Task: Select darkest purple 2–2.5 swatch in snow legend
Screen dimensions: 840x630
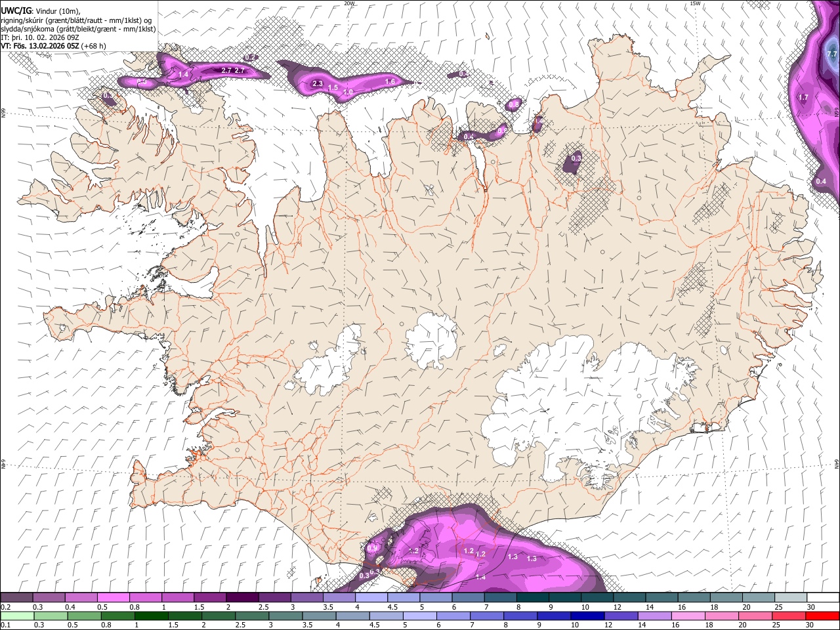Action: click(242, 598)
